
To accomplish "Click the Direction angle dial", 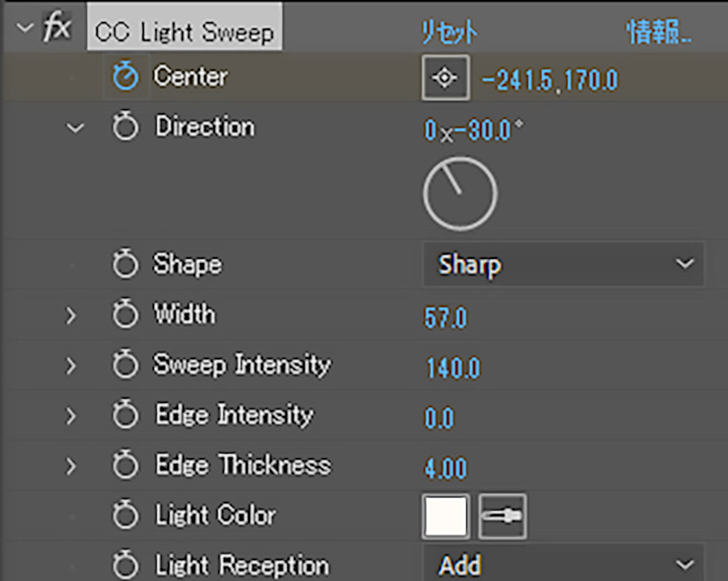I will click(x=460, y=194).
